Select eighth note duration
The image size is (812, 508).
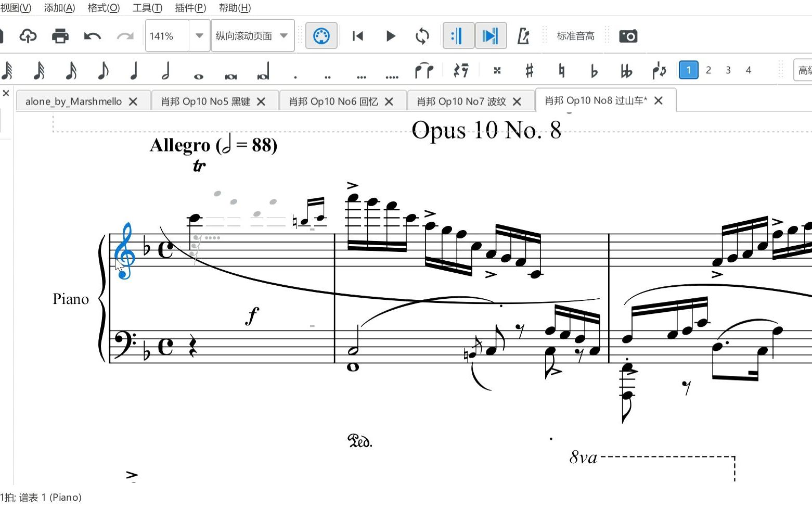pyautogui.click(x=103, y=70)
